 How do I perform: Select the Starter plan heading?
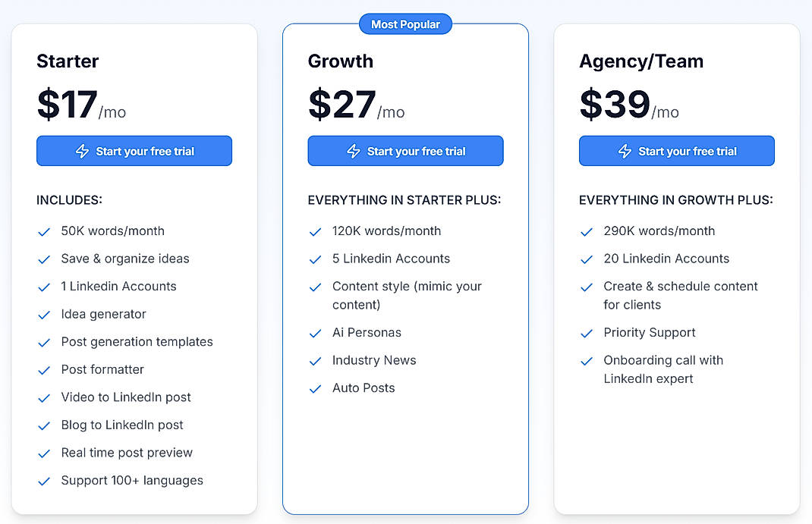[68, 61]
